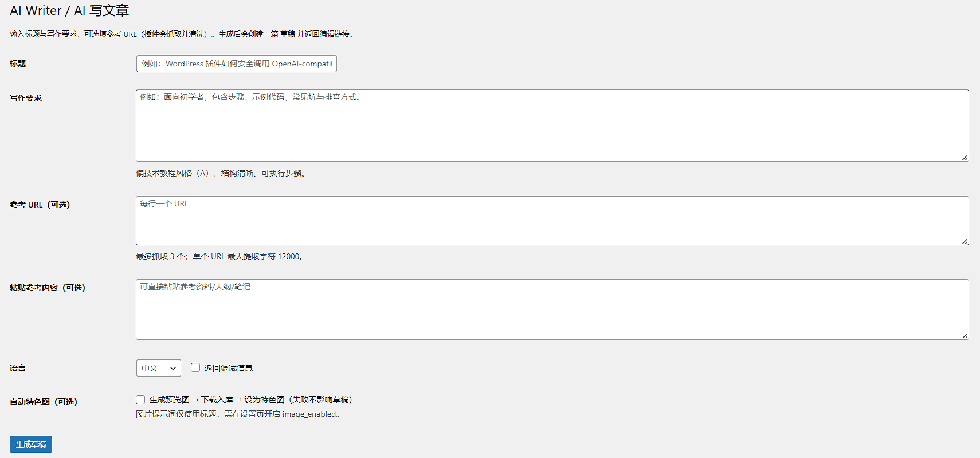Enable the 返回调试信息 checkbox
This screenshot has height=458, width=980.
195,367
